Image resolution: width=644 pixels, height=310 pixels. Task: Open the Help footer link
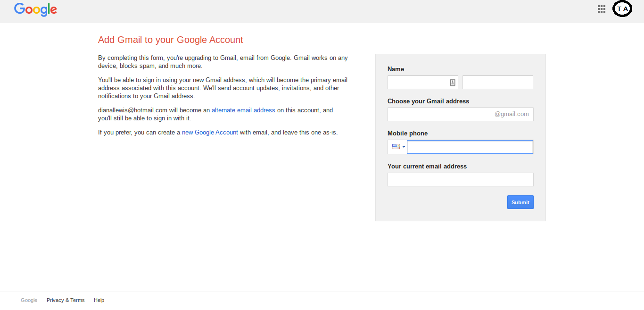pos(99,300)
